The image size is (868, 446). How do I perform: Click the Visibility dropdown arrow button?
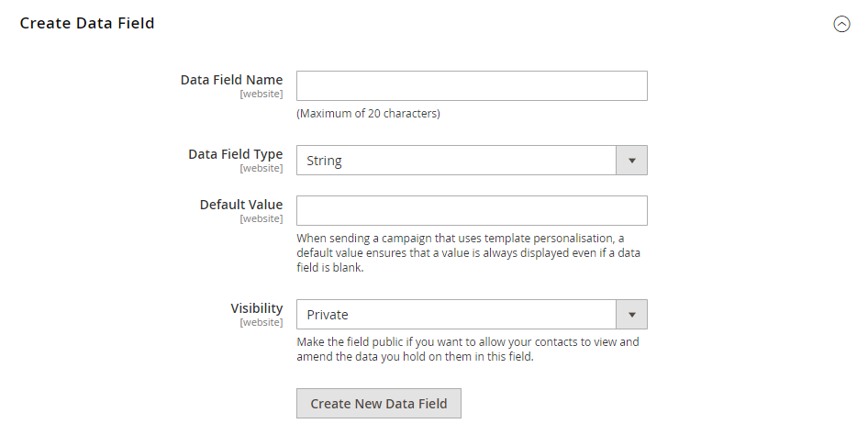(631, 314)
